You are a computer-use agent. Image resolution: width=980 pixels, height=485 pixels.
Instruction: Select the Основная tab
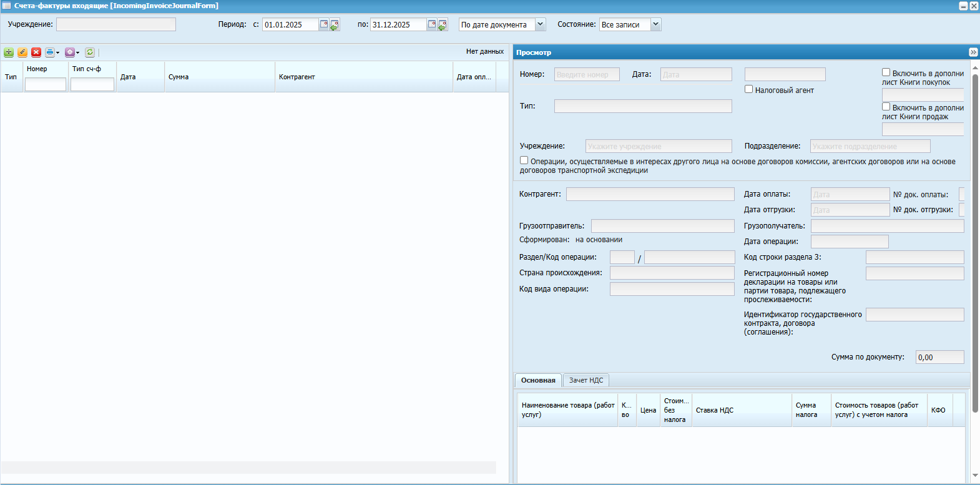pyautogui.click(x=538, y=380)
